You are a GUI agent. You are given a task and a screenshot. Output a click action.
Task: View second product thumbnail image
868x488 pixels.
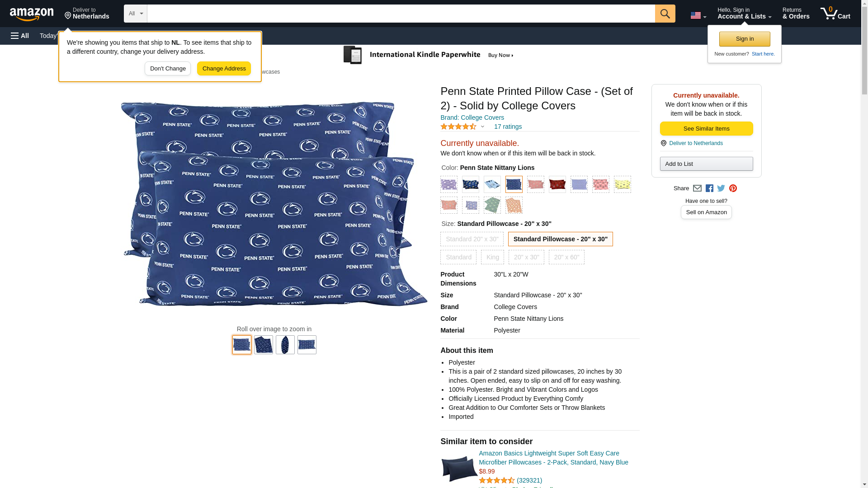[263, 345]
